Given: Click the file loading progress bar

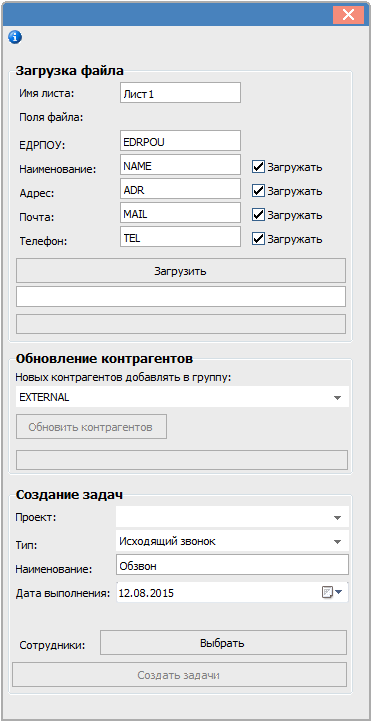Looking at the screenshot, I should 180,324.
